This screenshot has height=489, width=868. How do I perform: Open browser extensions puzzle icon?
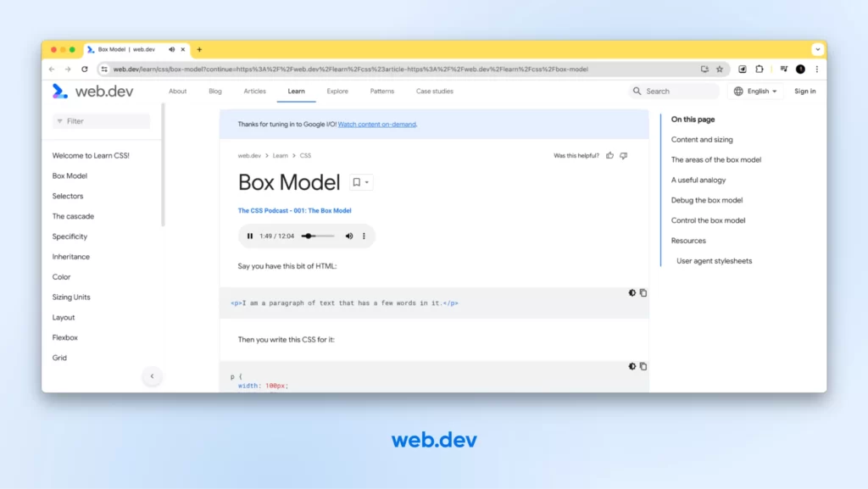pos(759,69)
